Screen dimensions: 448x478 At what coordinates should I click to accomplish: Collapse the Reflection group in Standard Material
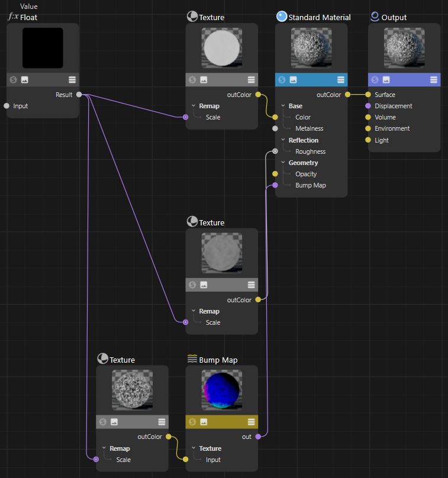click(283, 140)
